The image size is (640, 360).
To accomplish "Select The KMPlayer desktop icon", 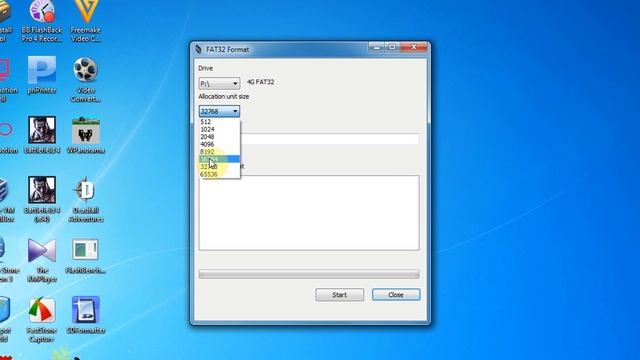I will [x=42, y=260].
